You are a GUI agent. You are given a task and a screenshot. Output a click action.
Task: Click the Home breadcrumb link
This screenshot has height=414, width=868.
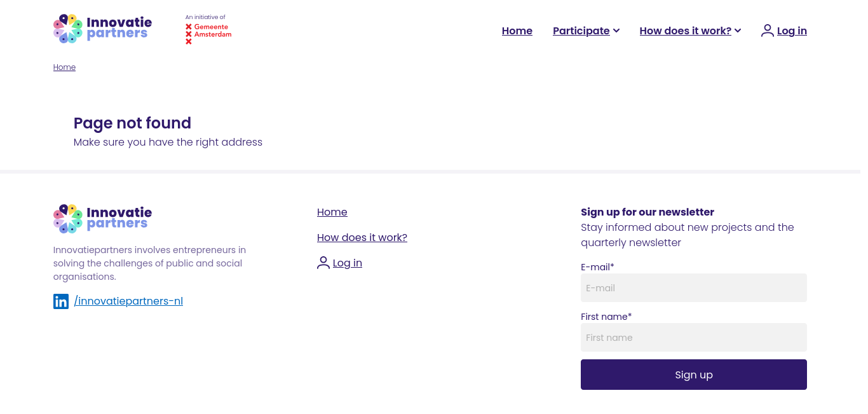click(64, 67)
